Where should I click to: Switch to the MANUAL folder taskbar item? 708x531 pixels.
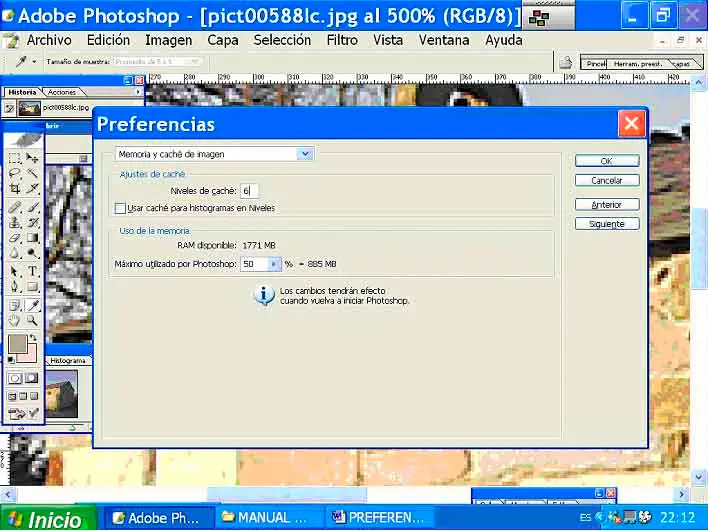point(268,518)
